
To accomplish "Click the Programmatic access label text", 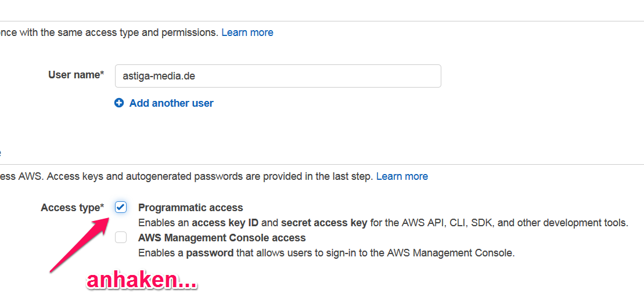I will coord(190,208).
